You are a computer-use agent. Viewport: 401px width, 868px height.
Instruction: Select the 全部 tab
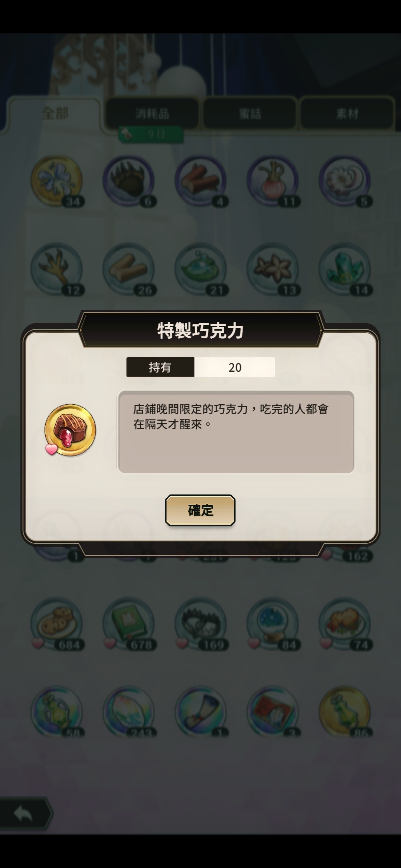coord(55,113)
